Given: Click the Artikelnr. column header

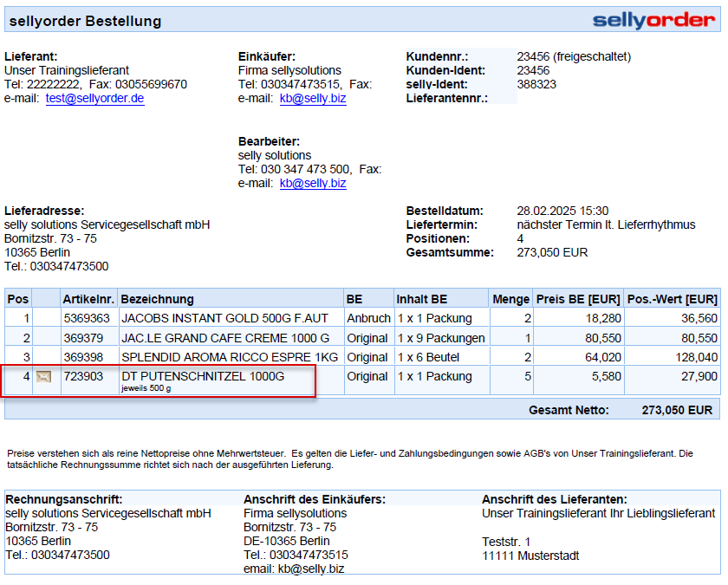Looking at the screenshot, I should 88,299.
